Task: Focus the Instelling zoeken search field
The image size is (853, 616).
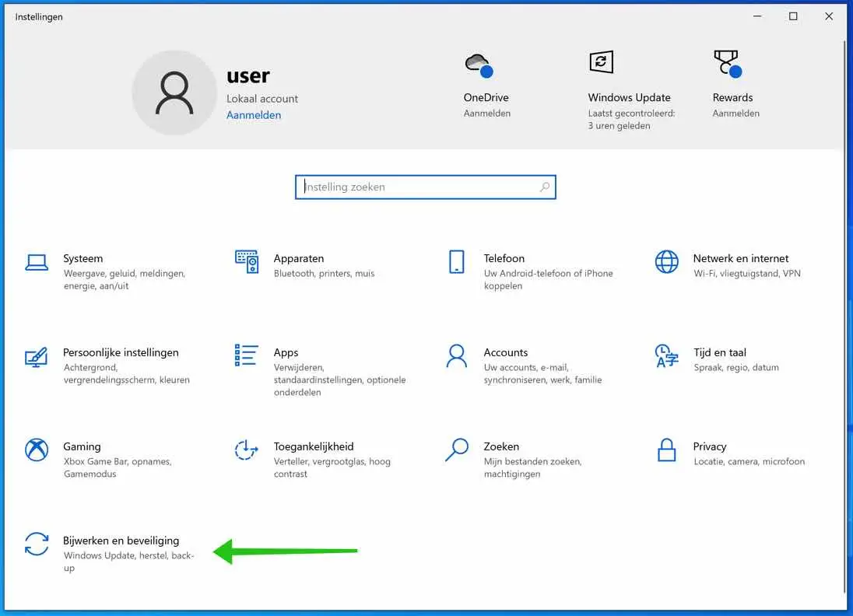Action: (426, 187)
